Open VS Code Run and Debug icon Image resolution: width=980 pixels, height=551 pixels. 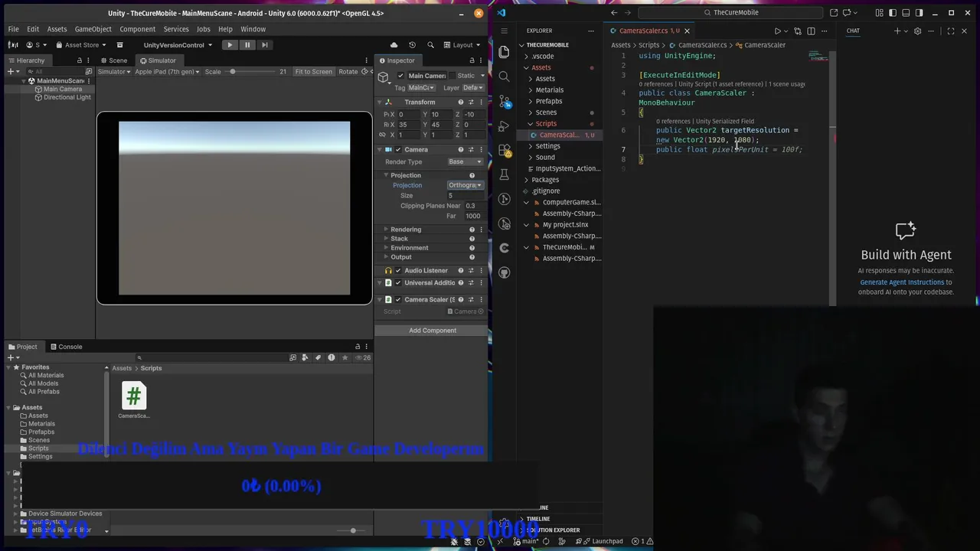point(504,126)
